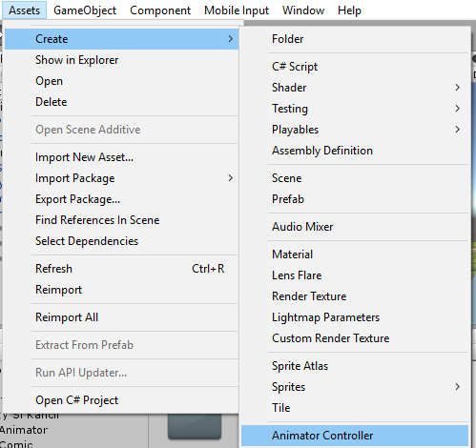Open the Component menu
This screenshot has width=476, height=448.
160,10
